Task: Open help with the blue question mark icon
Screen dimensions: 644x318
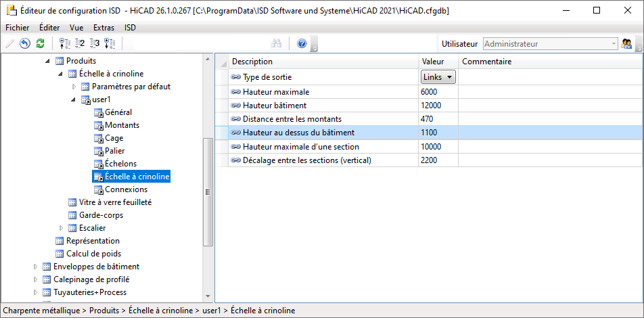Action: (x=302, y=43)
